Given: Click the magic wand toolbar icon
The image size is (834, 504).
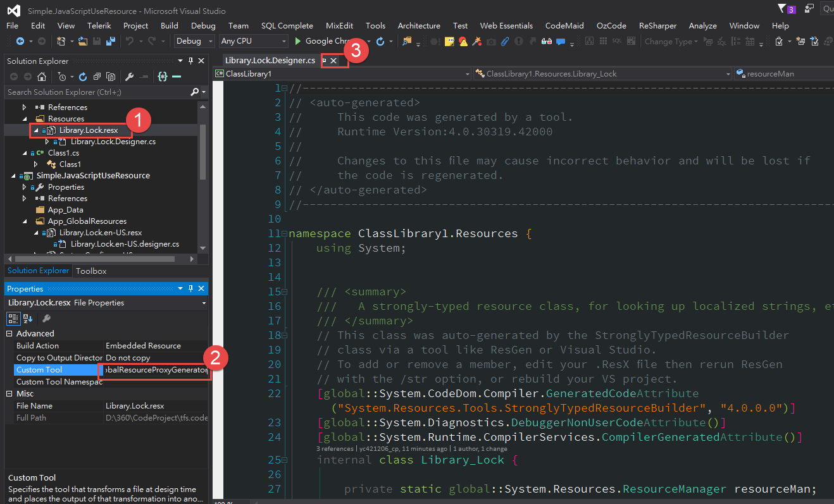Looking at the screenshot, I should pos(477,41).
